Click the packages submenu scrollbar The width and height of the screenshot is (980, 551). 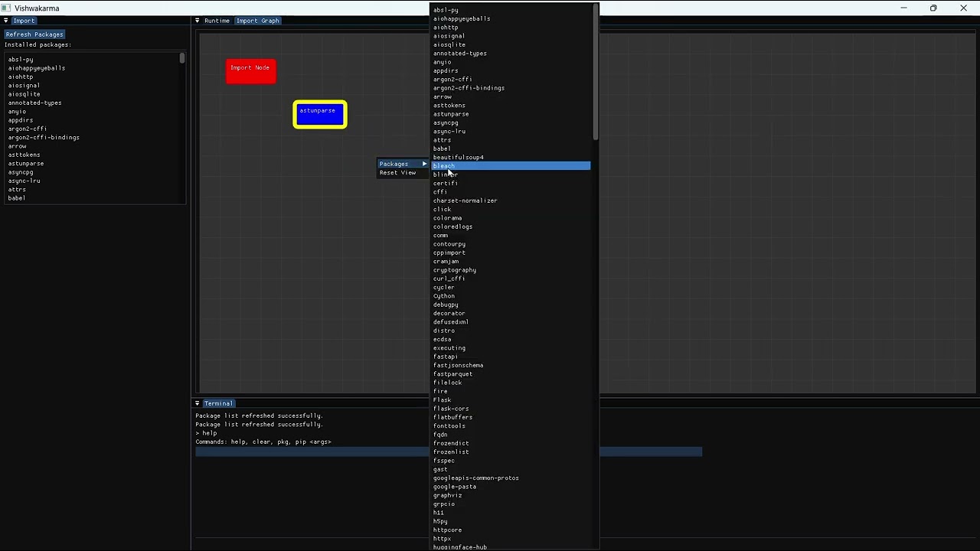596,73
